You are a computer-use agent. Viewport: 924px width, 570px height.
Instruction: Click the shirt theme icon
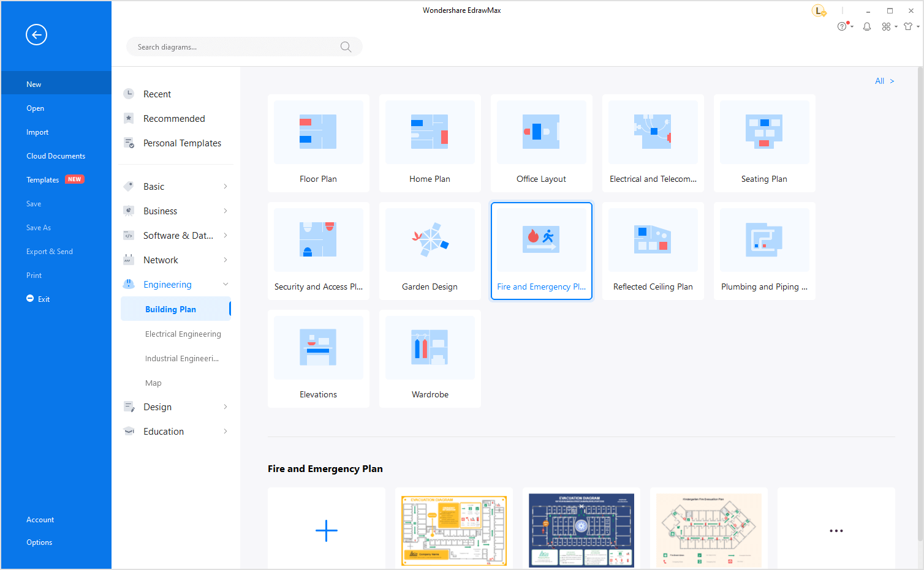click(908, 26)
